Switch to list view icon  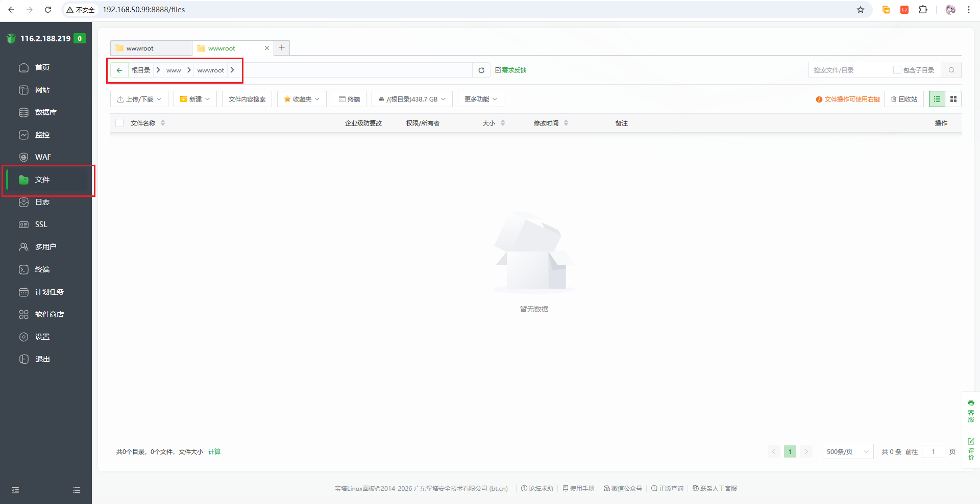937,99
